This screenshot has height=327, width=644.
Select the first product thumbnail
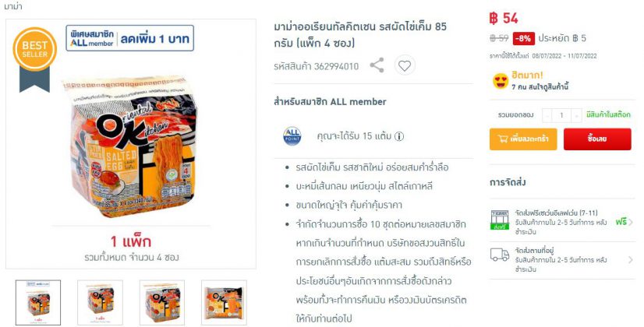[x=38, y=302]
